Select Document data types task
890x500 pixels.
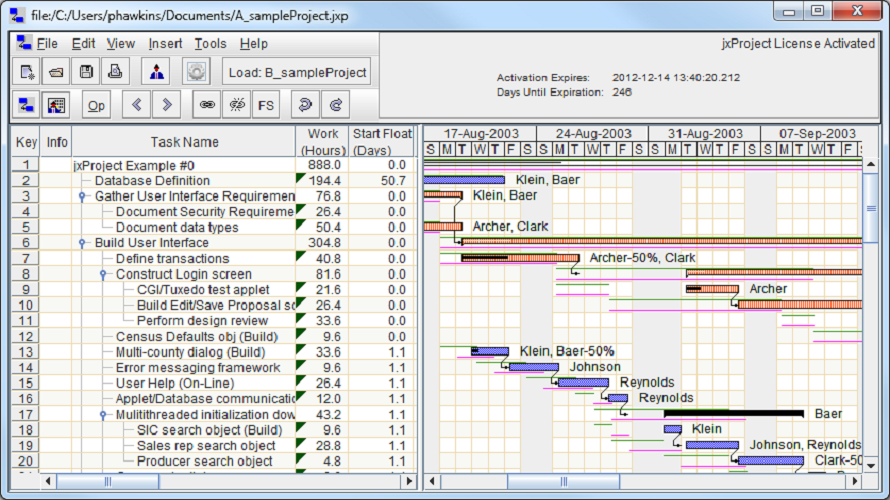coord(177,228)
